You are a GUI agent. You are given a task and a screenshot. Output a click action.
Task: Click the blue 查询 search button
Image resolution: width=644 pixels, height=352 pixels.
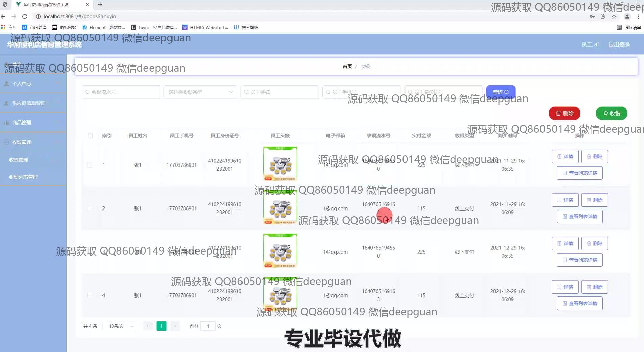tap(501, 92)
